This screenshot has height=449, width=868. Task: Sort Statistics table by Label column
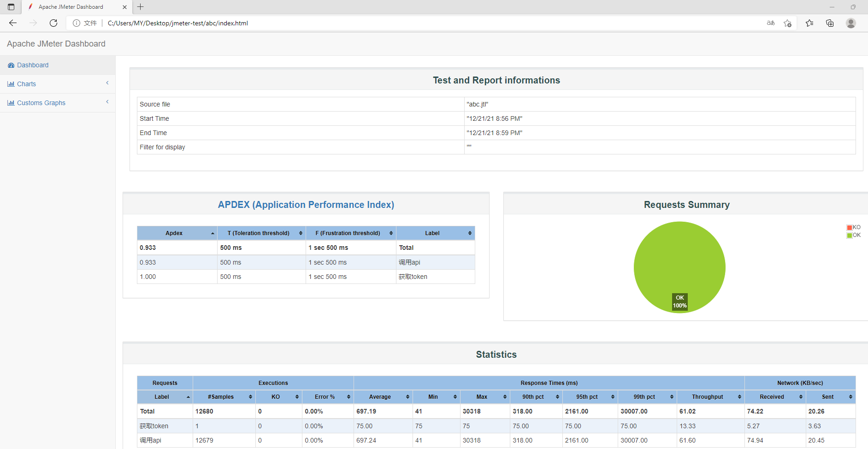click(x=165, y=397)
